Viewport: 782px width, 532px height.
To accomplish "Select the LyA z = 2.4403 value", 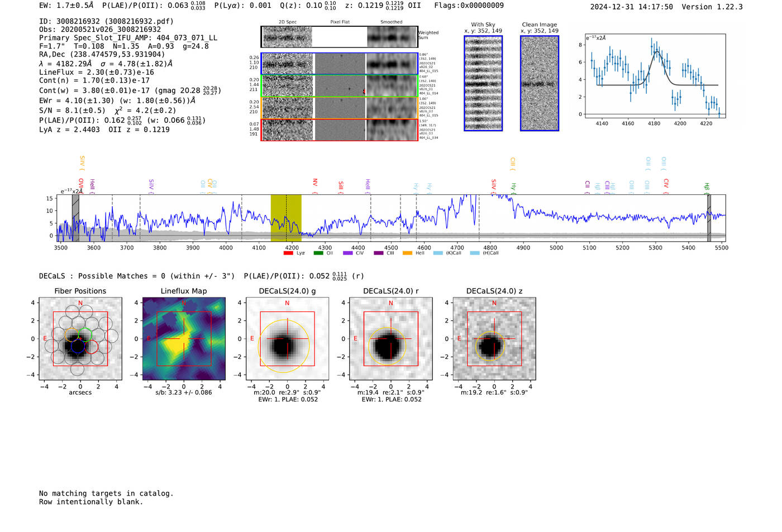I will pyautogui.click(x=70, y=130).
